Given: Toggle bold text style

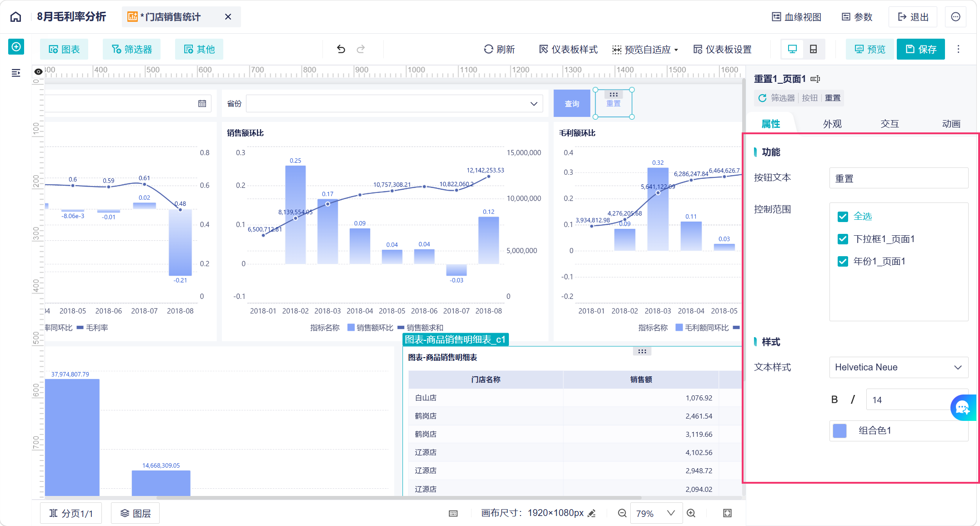Looking at the screenshot, I should (834, 400).
